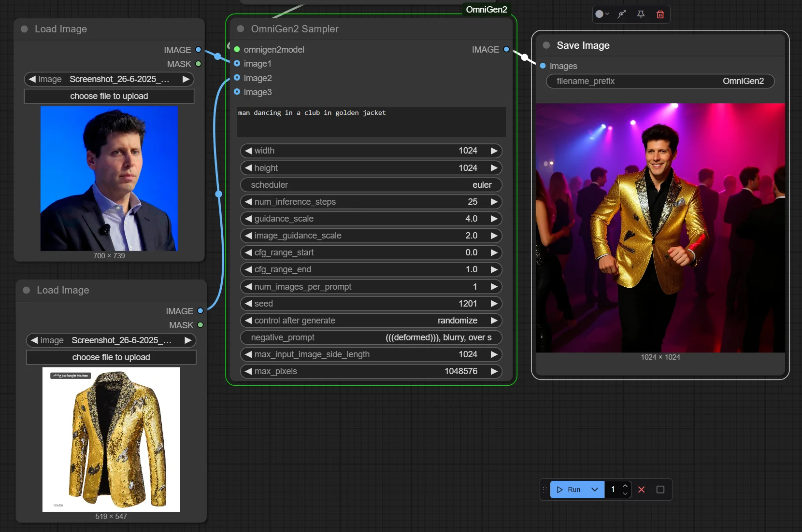Click the red trash icon to delete node
The image size is (802, 532).
[660, 14]
